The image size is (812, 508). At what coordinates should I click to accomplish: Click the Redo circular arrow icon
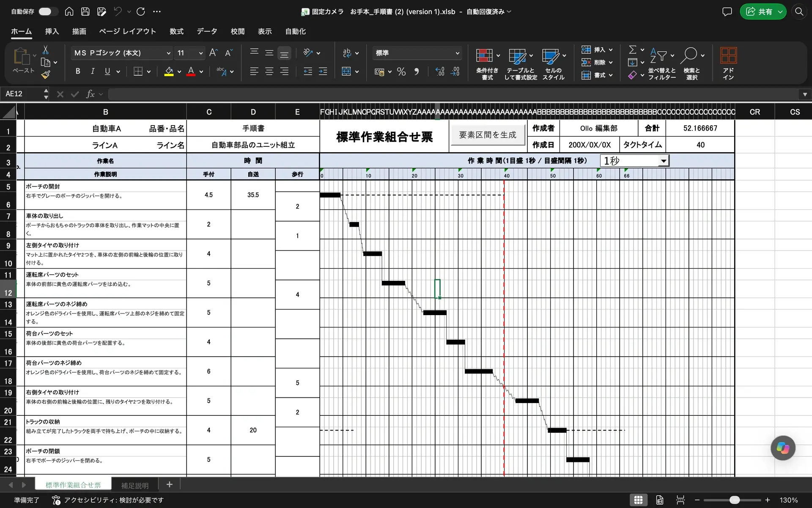(x=141, y=12)
